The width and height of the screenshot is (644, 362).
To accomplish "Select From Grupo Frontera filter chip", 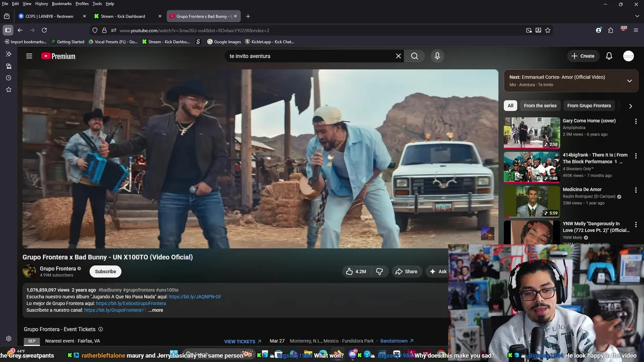I will pyautogui.click(x=589, y=106).
